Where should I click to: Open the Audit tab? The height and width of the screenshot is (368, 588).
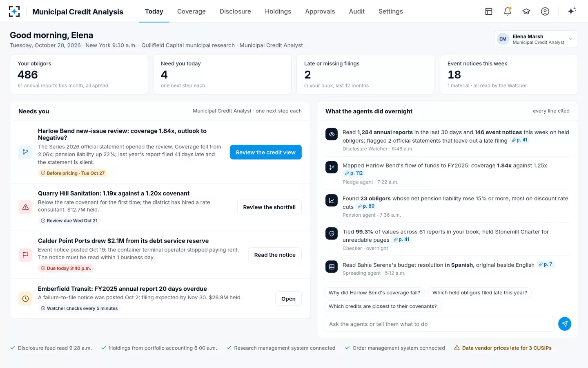point(357,11)
